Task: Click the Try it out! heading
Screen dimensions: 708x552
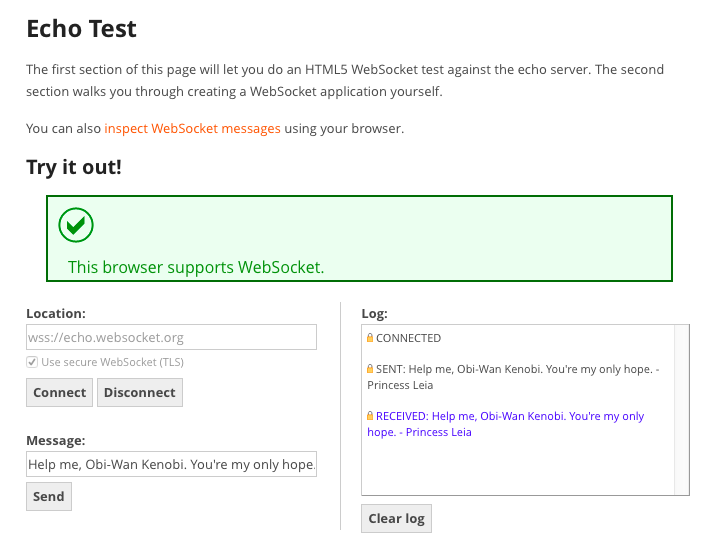Action: (74, 167)
